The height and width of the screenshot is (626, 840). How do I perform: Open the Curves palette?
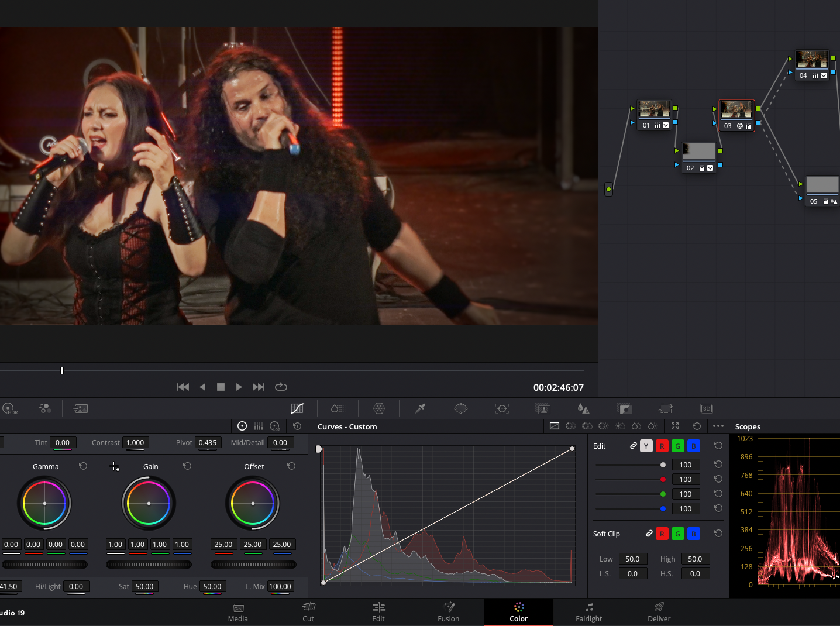point(297,408)
